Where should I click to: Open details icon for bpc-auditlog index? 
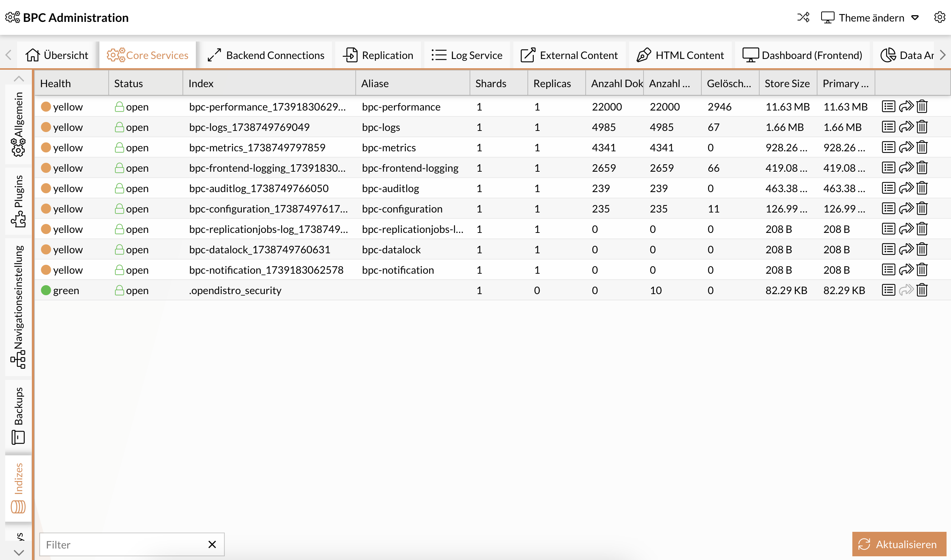click(888, 188)
